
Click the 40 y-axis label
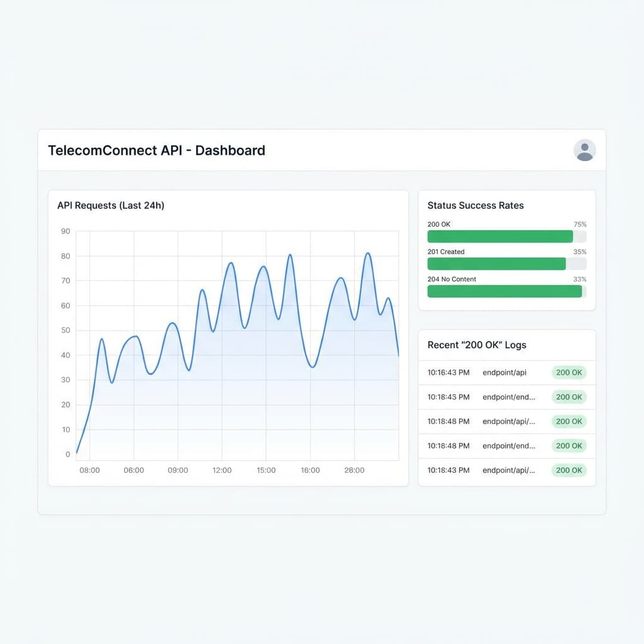[65, 355]
